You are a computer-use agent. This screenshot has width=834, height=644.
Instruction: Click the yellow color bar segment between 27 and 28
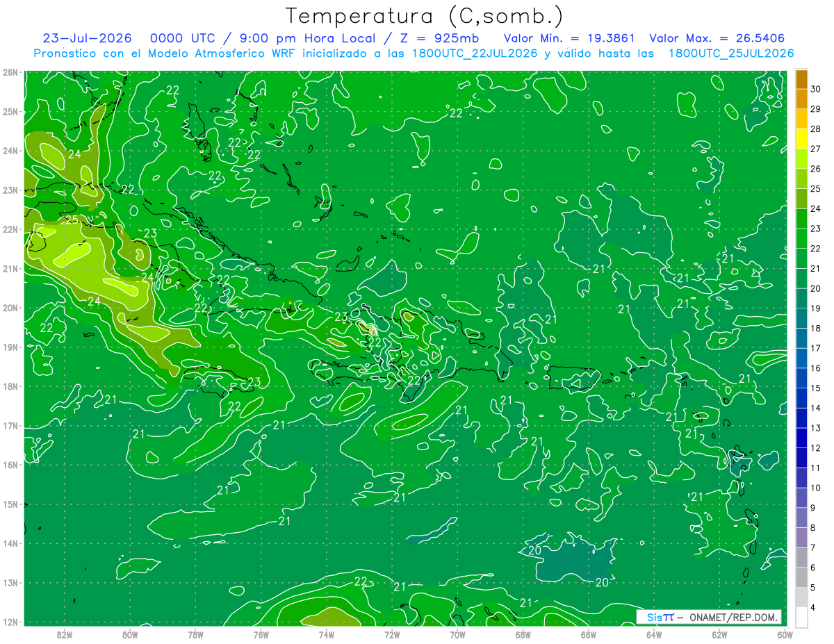[x=801, y=139]
